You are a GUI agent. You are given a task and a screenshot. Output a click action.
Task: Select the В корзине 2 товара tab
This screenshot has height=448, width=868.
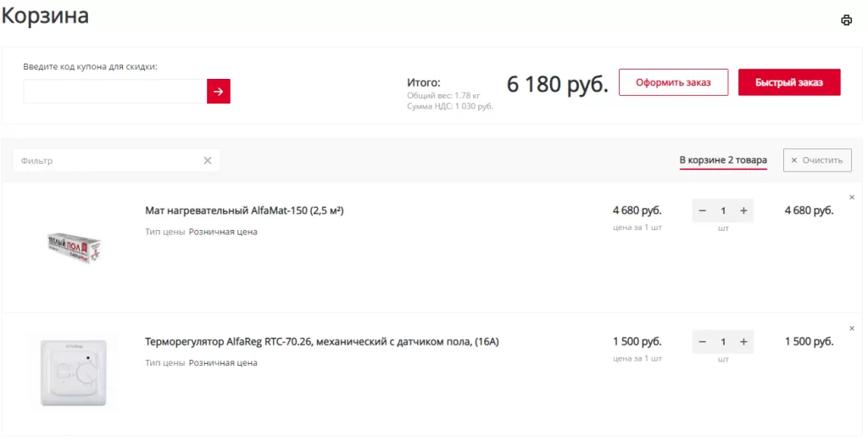[x=723, y=160]
